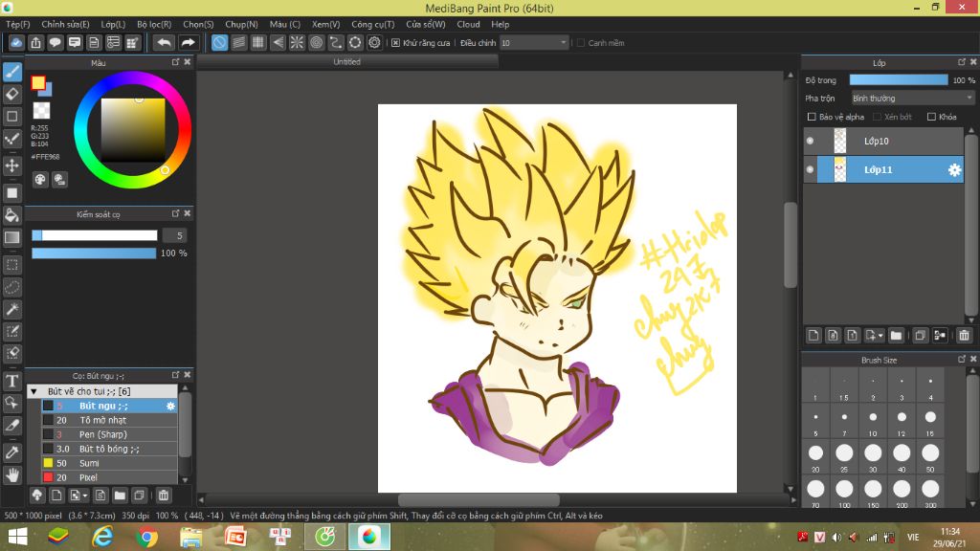Viewport: 980px width, 551px height.
Task: Select the Brush tool in left toolbar
Action: click(x=11, y=72)
